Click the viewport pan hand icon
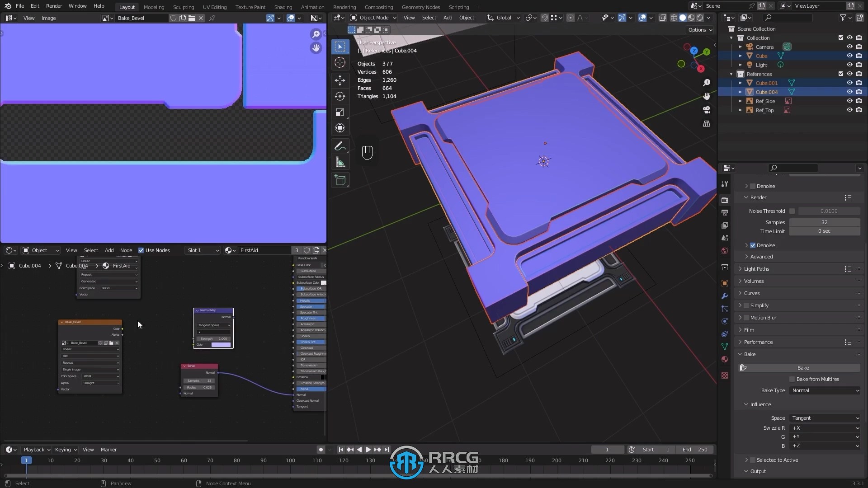868x488 pixels. [707, 96]
